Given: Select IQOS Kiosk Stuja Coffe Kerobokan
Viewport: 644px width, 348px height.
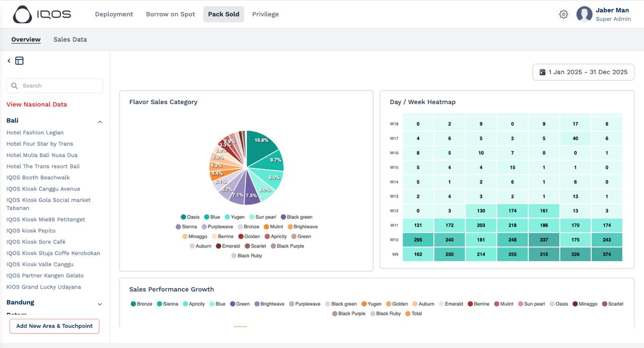Looking at the screenshot, I should pos(53,253).
